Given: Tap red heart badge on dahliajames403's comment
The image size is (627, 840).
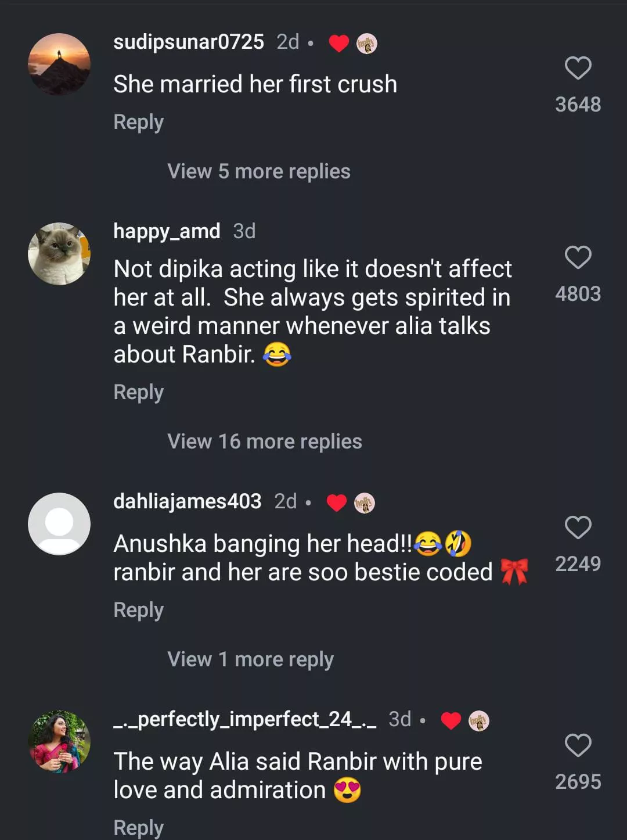Looking at the screenshot, I should coord(337,502).
